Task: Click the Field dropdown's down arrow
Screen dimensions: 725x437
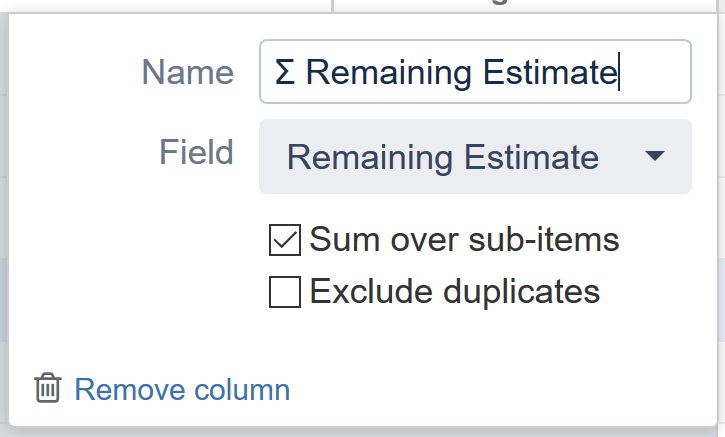Action: tap(655, 157)
